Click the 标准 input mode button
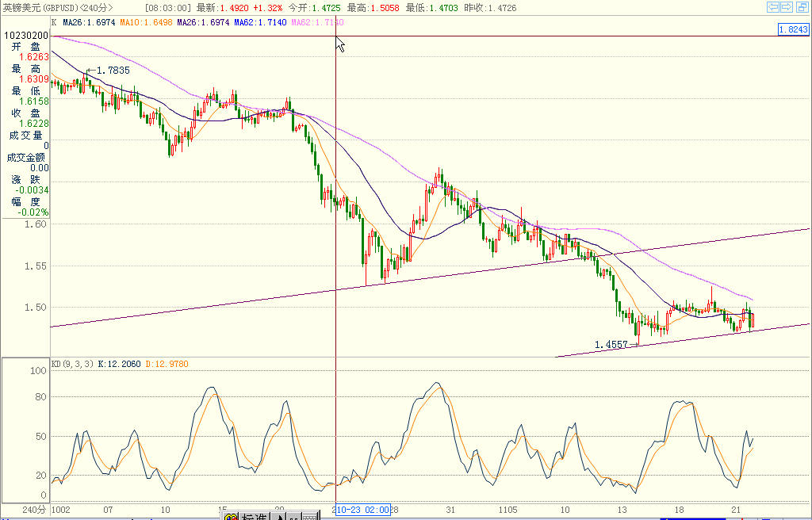Image resolution: width=812 pixels, height=520 pixels. 255,516
